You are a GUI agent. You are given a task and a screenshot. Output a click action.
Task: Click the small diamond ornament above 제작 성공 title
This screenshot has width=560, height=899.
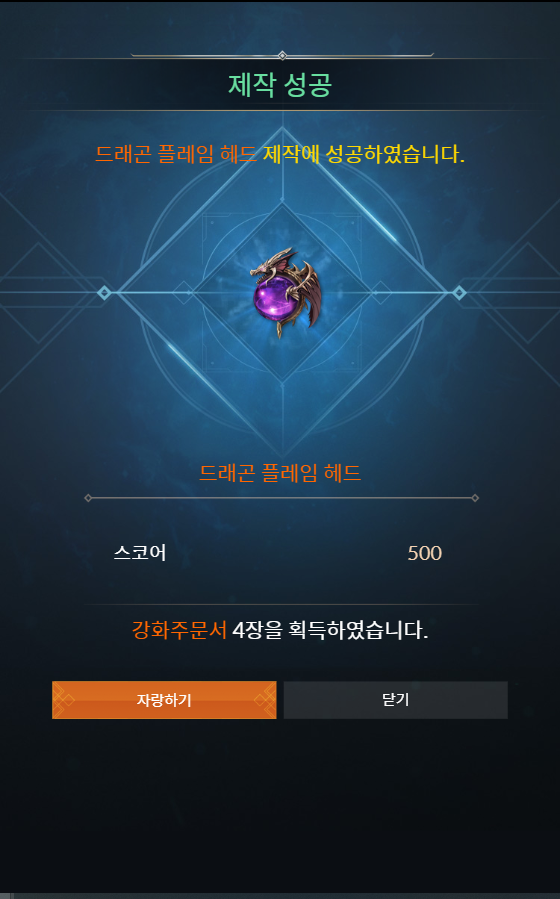pos(282,55)
